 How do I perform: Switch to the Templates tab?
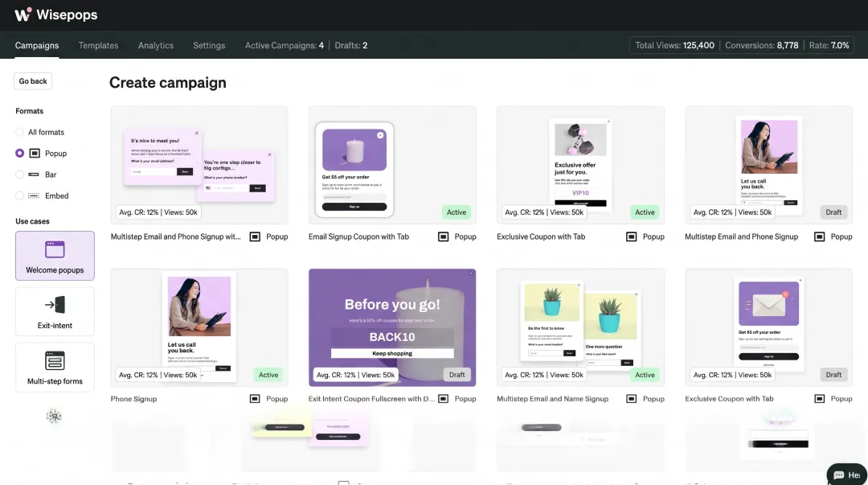click(98, 46)
